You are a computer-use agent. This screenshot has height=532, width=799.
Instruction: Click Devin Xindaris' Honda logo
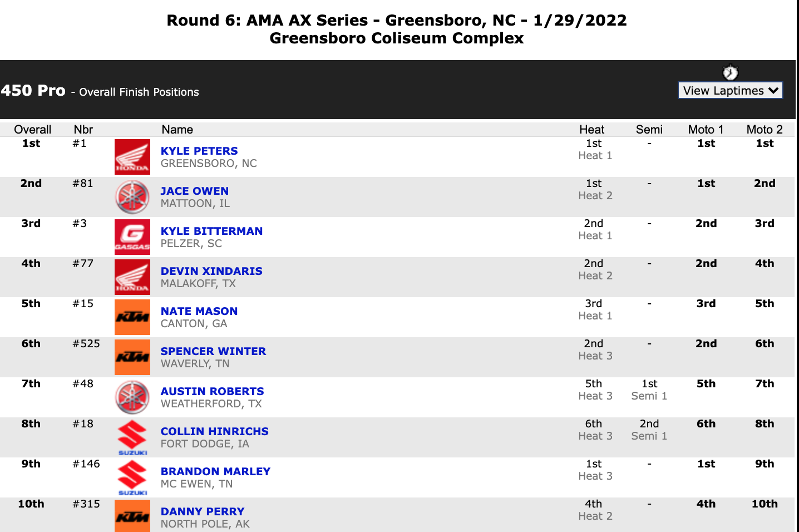132,277
